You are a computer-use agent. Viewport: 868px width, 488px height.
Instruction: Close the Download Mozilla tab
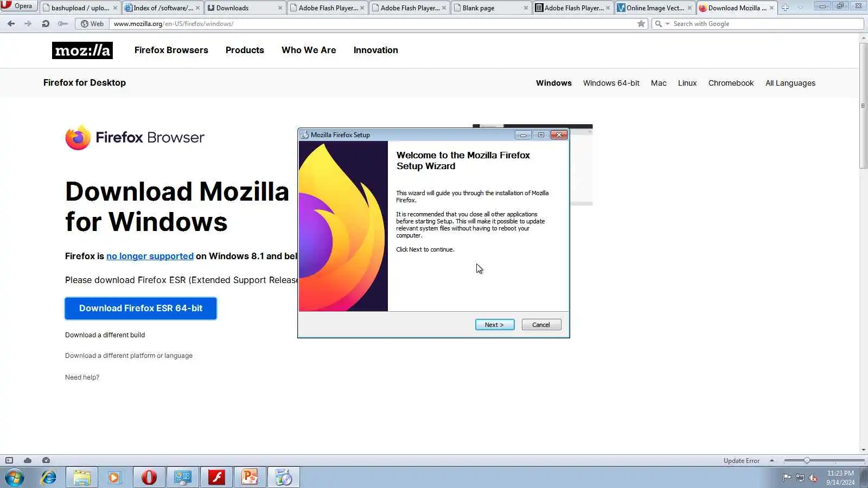pyautogui.click(x=771, y=8)
